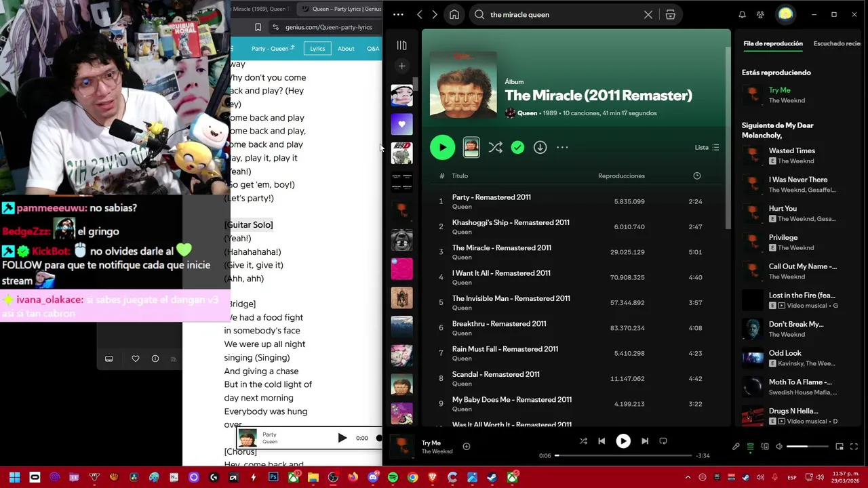Open Your Library icon in Spotify sidebar
The height and width of the screenshot is (488, 868).
(x=401, y=45)
